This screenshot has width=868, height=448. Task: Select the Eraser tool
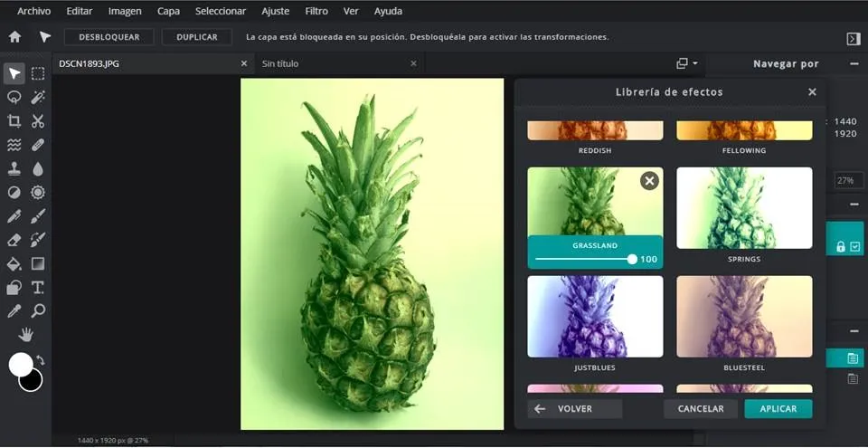(x=14, y=240)
